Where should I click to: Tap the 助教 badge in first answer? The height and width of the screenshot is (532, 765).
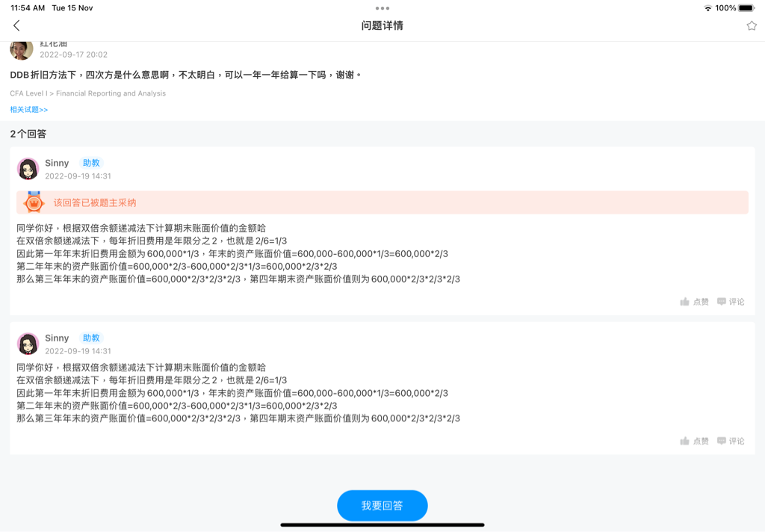(91, 163)
